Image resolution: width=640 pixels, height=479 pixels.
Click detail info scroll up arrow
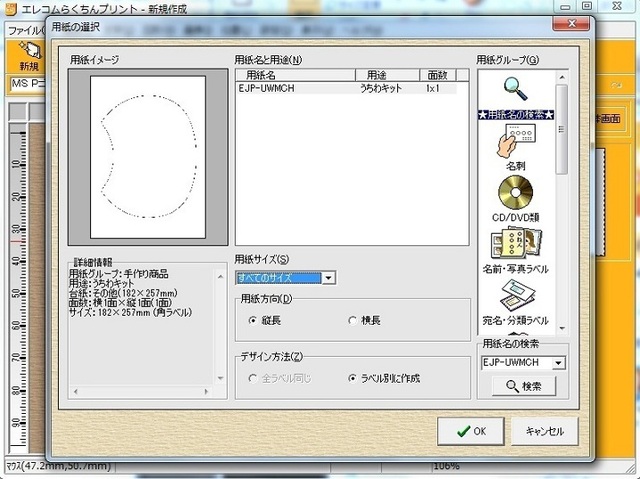pyautogui.click(x=220, y=277)
